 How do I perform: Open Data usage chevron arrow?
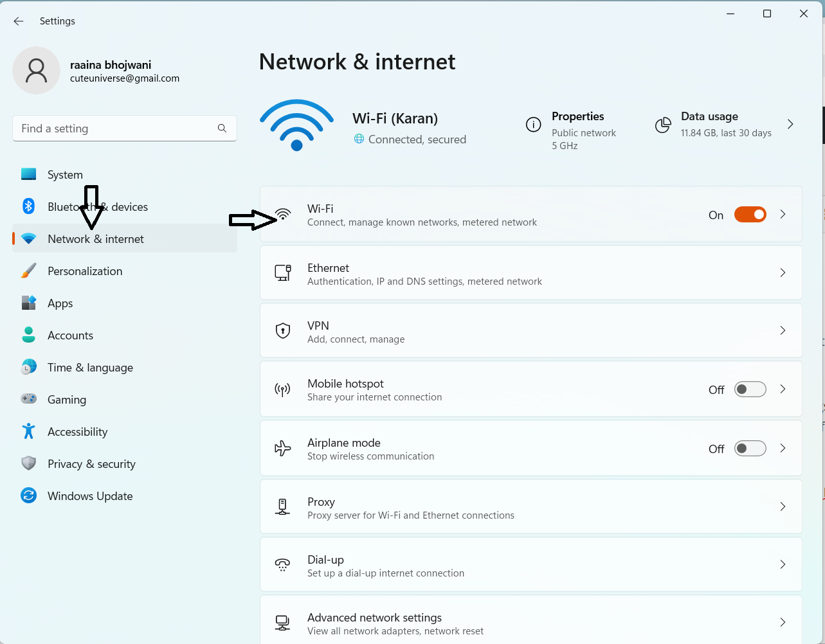pyautogui.click(x=790, y=125)
